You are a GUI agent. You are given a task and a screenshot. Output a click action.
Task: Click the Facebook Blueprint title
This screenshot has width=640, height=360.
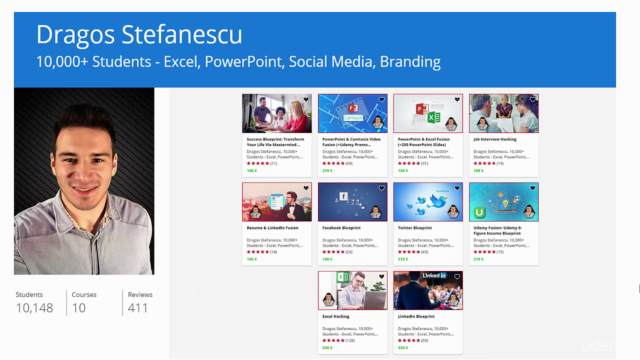coord(341,228)
